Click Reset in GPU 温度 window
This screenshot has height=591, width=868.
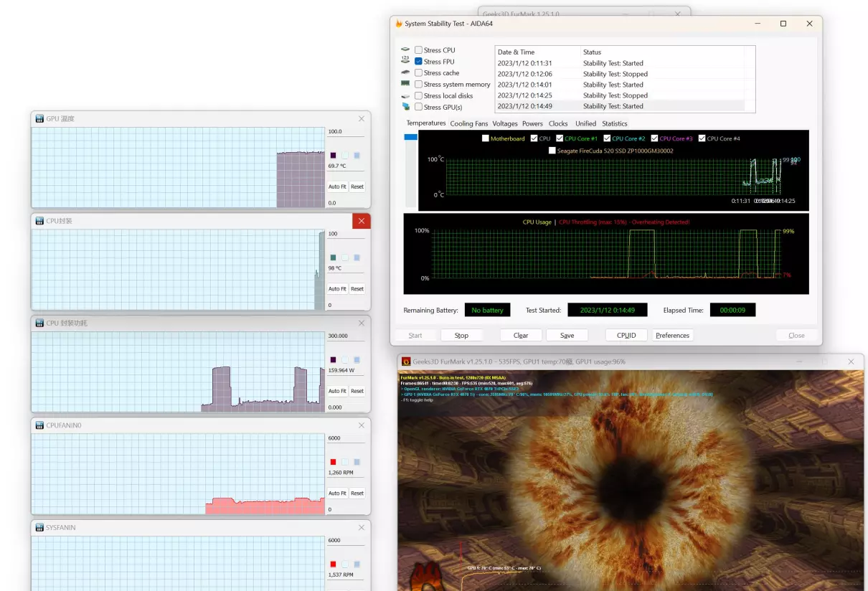357,186
